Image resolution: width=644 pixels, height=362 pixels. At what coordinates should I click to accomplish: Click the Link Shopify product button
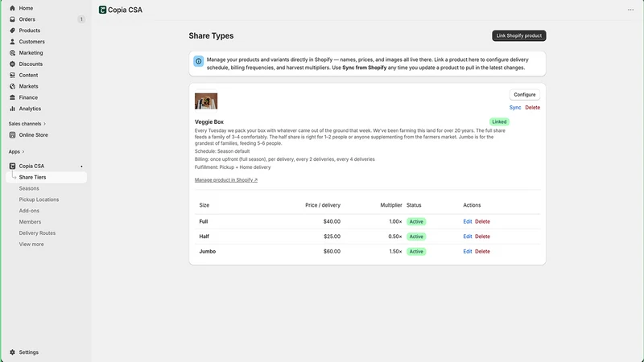pyautogui.click(x=518, y=35)
